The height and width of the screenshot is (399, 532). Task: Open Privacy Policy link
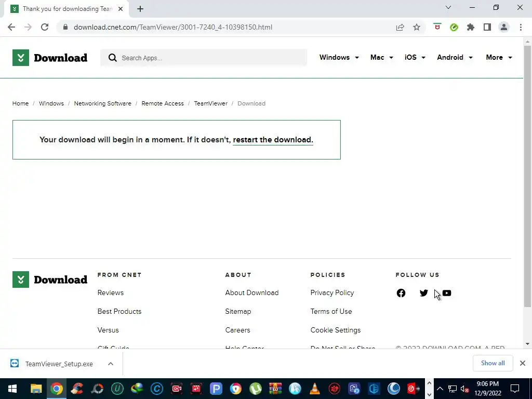click(332, 293)
